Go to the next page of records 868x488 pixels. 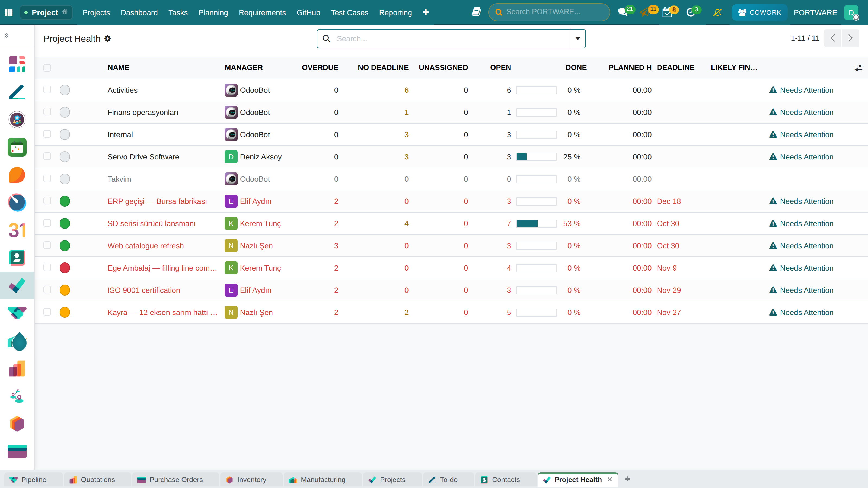tap(850, 38)
